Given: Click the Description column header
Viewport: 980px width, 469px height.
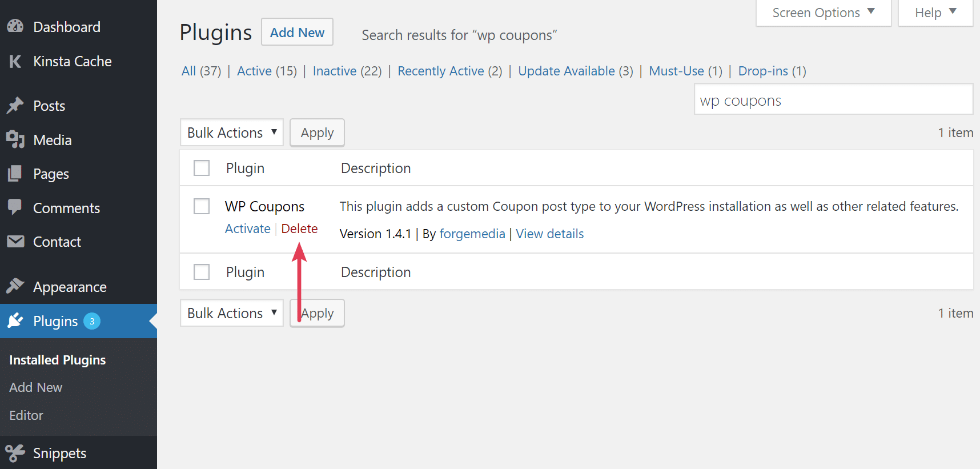Looking at the screenshot, I should tap(376, 168).
